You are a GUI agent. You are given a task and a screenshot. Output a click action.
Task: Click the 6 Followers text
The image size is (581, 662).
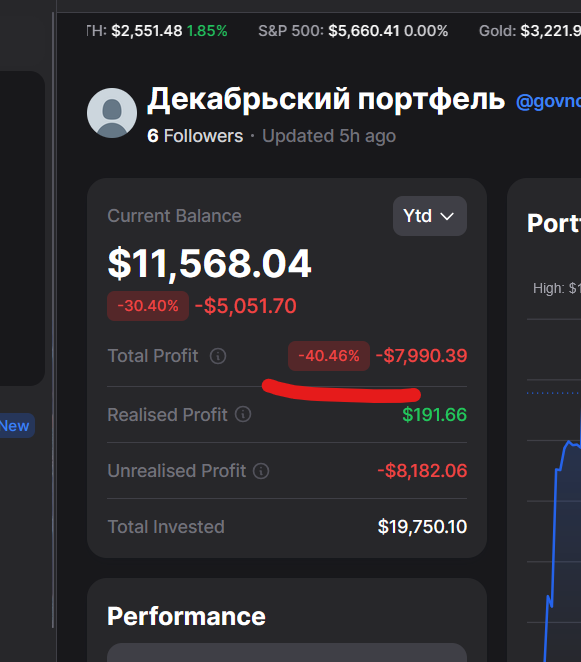(195, 136)
